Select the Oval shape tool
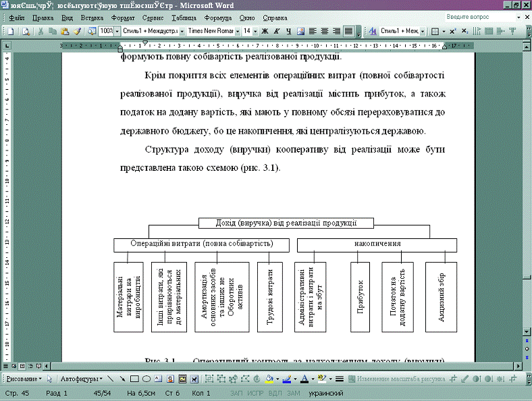532x401 pixels. coord(146,379)
